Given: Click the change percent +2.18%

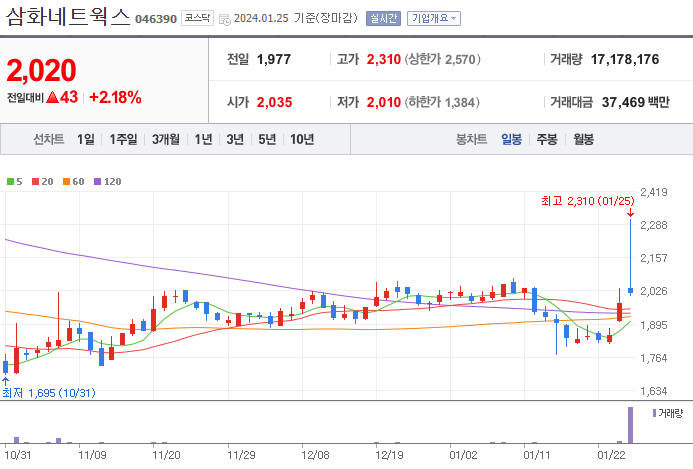Looking at the screenshot, I should point(115,97).
